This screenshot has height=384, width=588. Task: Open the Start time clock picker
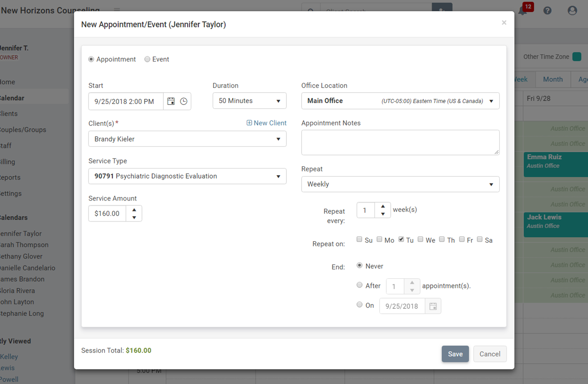(x=183, y=101)
